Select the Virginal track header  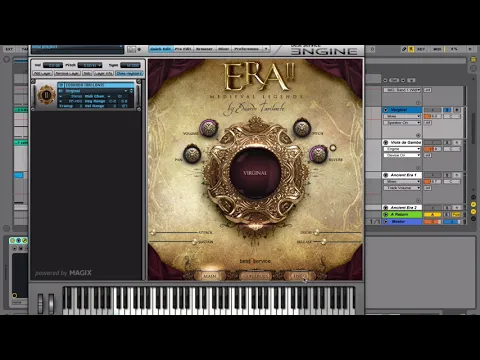click(x=402, y=110)
